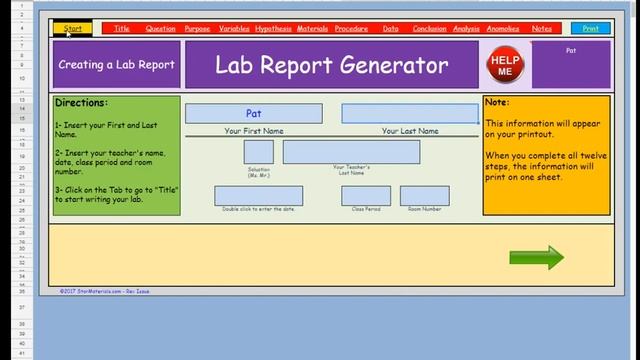Screen dimensions: 640x360
Task: Click the green Directions box
Action: [x=117, y=156]
